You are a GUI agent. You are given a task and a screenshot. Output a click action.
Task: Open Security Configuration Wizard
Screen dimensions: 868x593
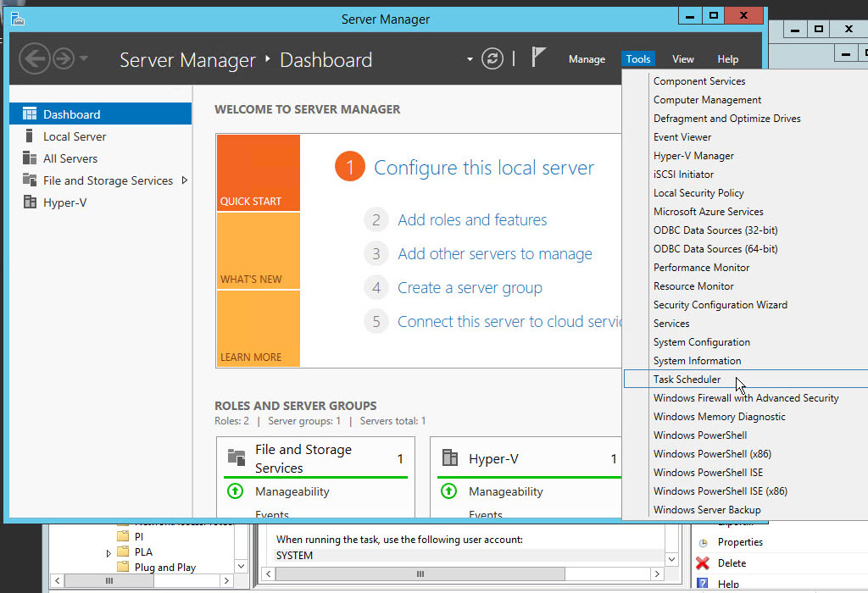[x=720, y=305]
